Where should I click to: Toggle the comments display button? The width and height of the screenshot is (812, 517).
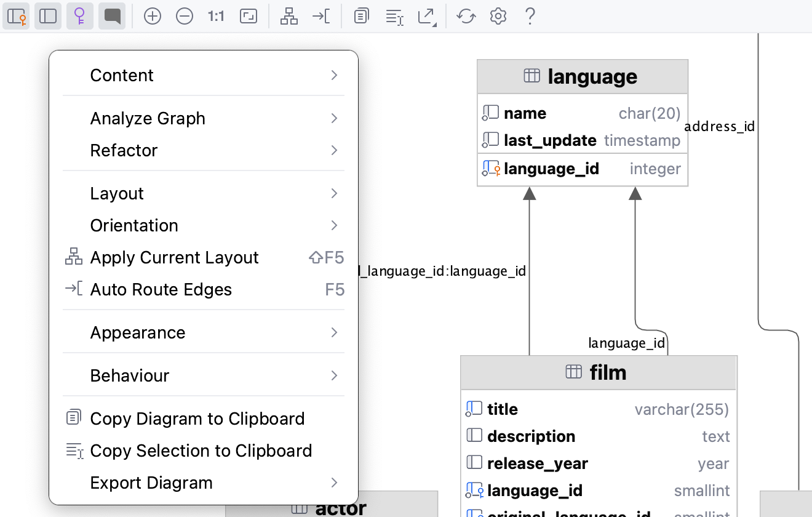pos(111,16)
